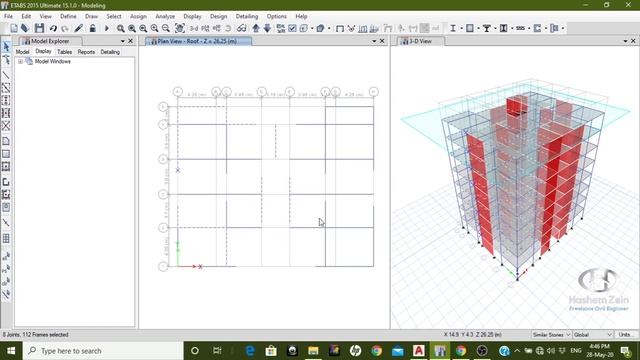Screen dimensions: 640x360
Task: Click Windows Start button
Action: pos(11,351)
